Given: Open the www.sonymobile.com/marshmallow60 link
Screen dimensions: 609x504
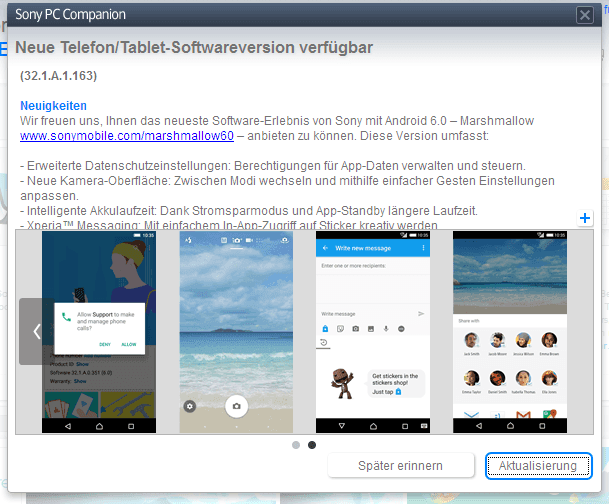Looking at the screenshot, I should (x=127, y=136).
